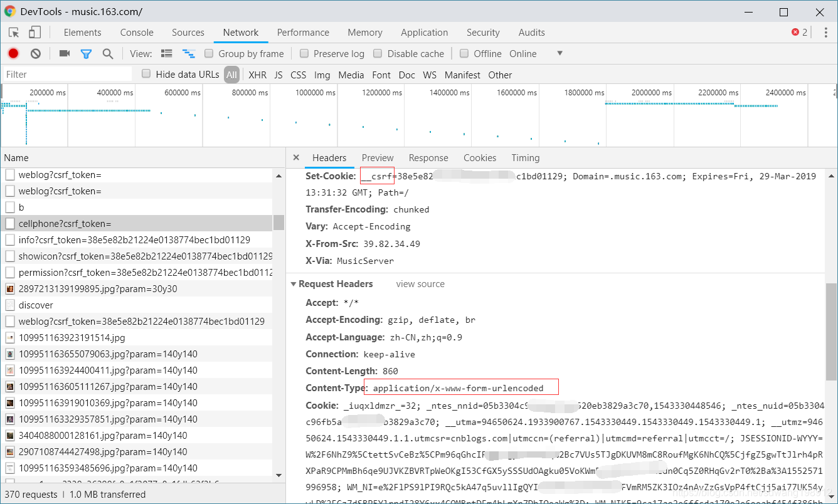Close the request details pane

tap(296, 158)
